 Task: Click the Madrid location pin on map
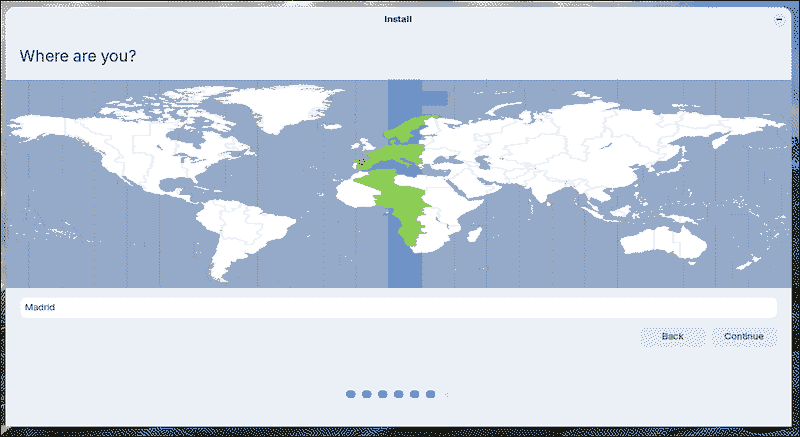point(362,162)
